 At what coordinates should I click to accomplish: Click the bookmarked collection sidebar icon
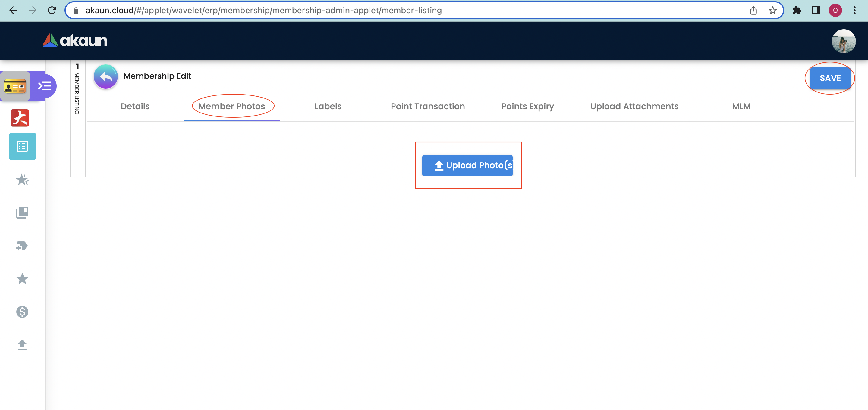coord(22,213)
